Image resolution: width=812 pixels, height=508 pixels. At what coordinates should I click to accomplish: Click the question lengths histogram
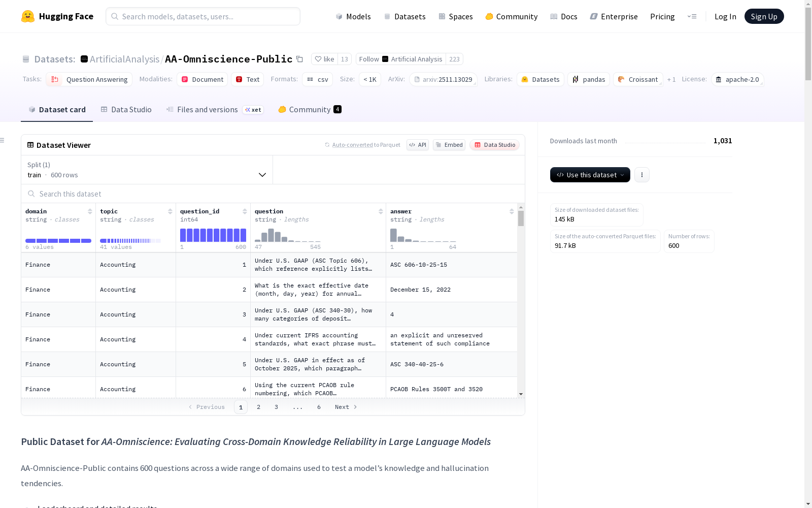(x=288, y=235)
